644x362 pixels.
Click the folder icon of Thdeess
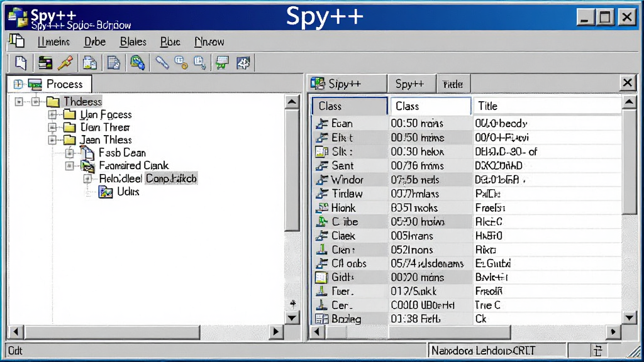[53, 101]
